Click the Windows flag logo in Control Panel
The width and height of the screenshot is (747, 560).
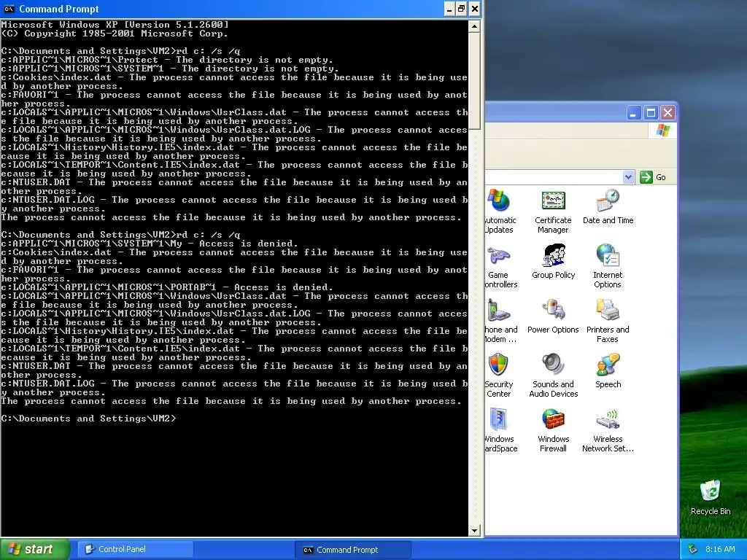[662, 131]
